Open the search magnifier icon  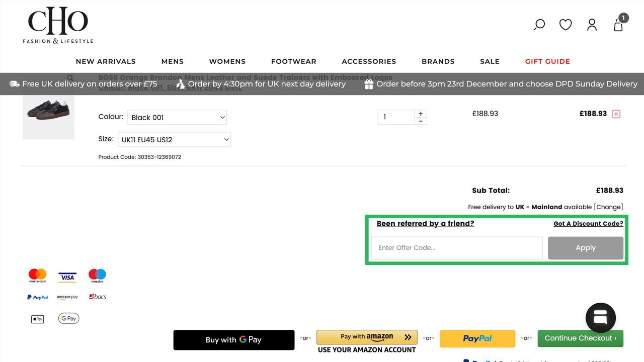(x=539, y=25)
